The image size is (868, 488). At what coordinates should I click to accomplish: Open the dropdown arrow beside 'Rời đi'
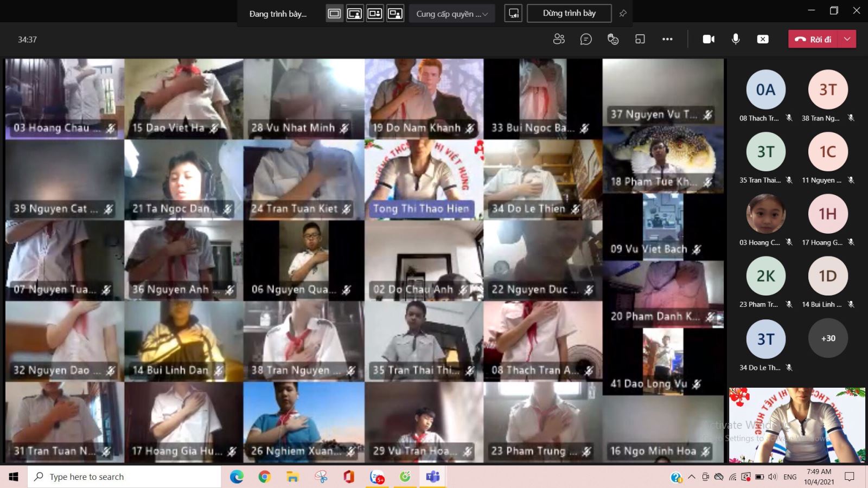tap(847, 39)
